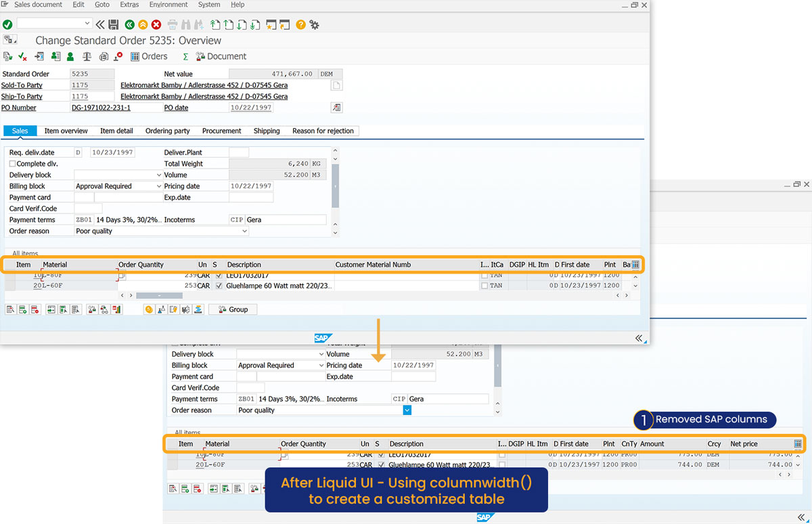Click the icon beside PO date field
Viewport: 812px width, 524px height.
click(x=336, y=108)
